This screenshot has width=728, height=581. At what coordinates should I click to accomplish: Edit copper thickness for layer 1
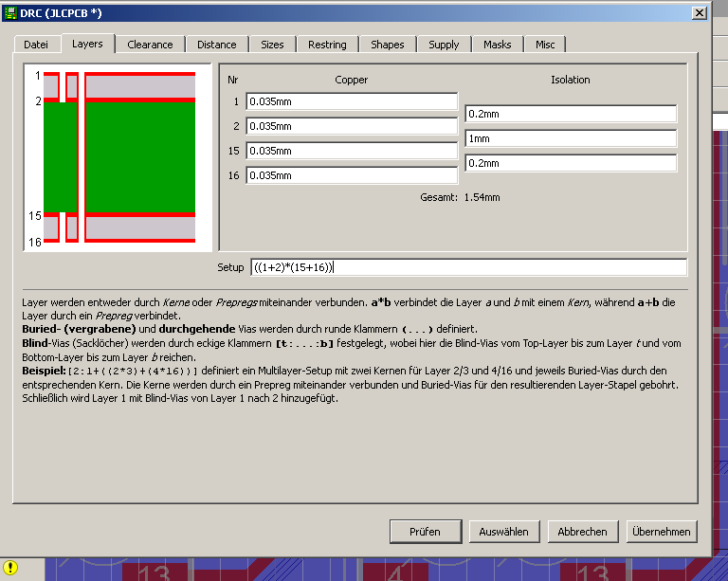tap(352, 101)
